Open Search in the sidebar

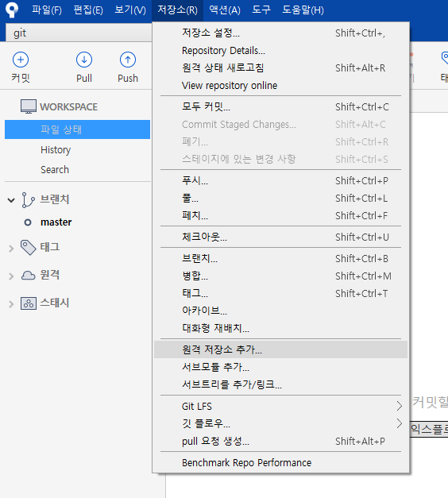pos(55,170)
